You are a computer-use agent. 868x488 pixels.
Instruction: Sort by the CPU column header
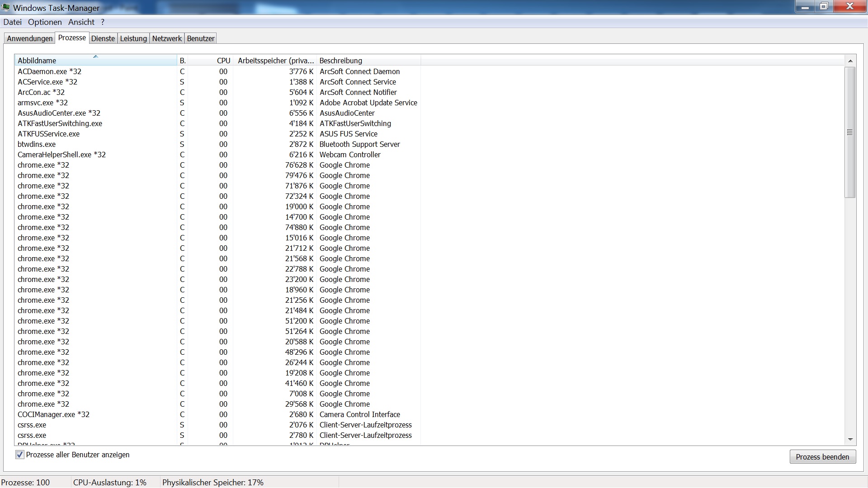(223, 61)
